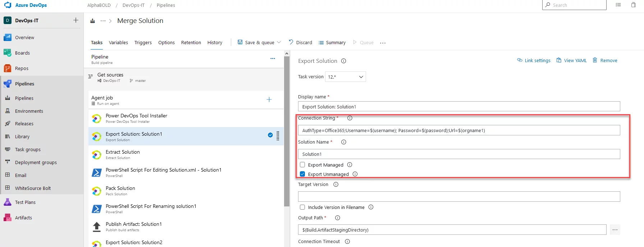Click the Solution Name input field
Screen dimensions: 644x247
pyautogui.click(x=459, y=154)
